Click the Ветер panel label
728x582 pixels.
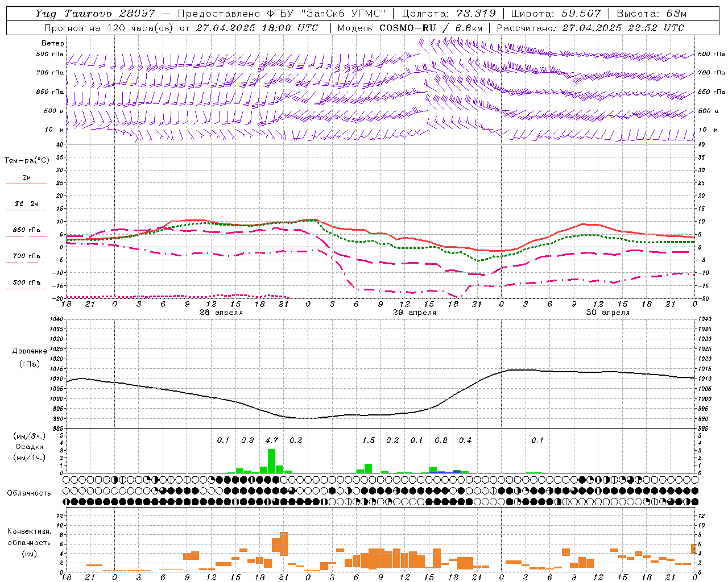coord(53,43)
